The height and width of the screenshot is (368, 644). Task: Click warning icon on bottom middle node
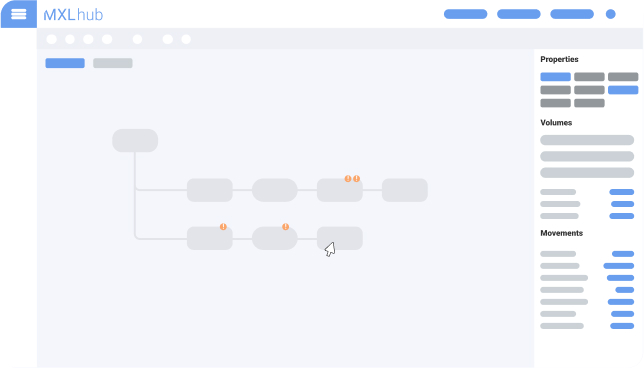[285, 227]
